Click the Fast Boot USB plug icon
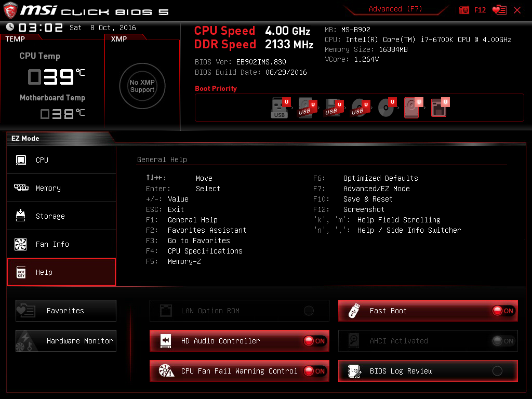This screenshot has width=532, height=399. pos(354,311)
